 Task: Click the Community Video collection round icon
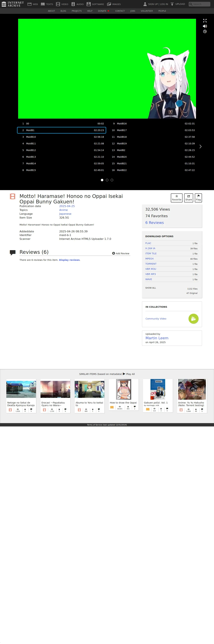tap(193, 319)
